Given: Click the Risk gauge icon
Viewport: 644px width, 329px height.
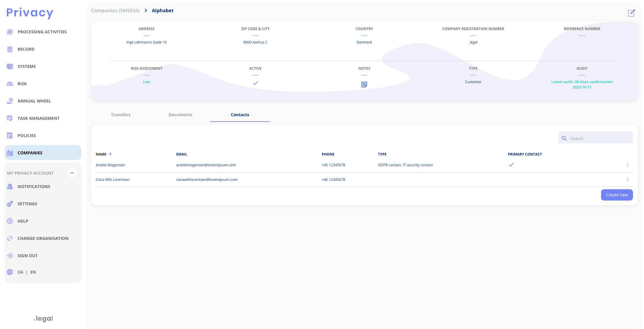Looking at the screenshot, I should coord(10,84).
